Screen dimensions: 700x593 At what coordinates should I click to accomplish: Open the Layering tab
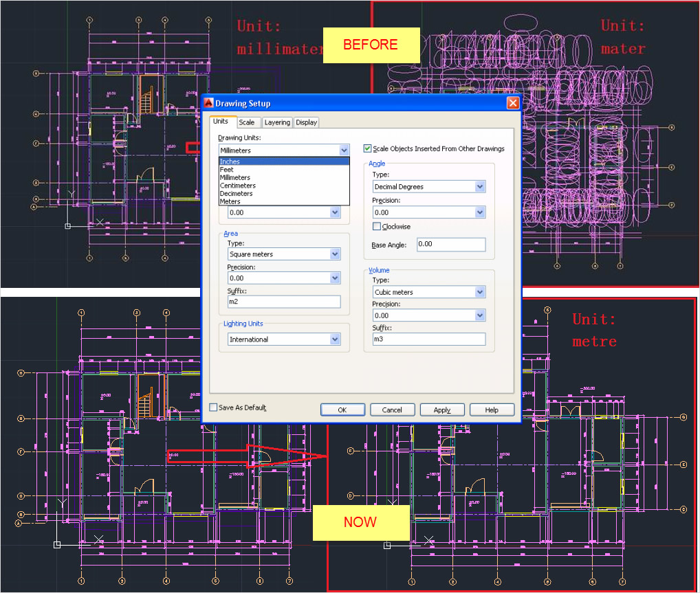coord(277,122)
